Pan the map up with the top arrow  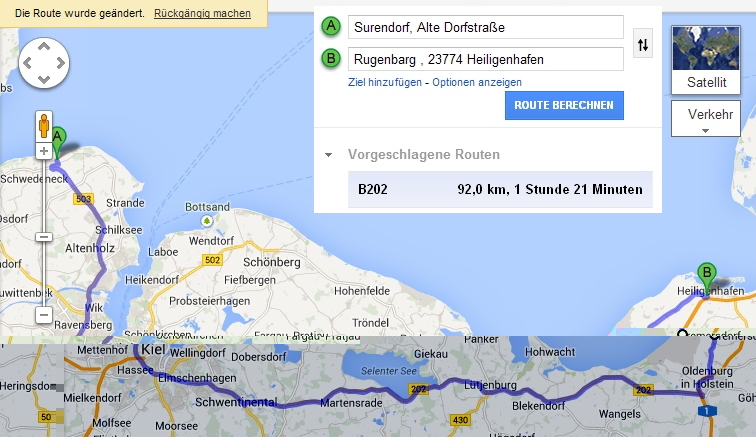43,47
